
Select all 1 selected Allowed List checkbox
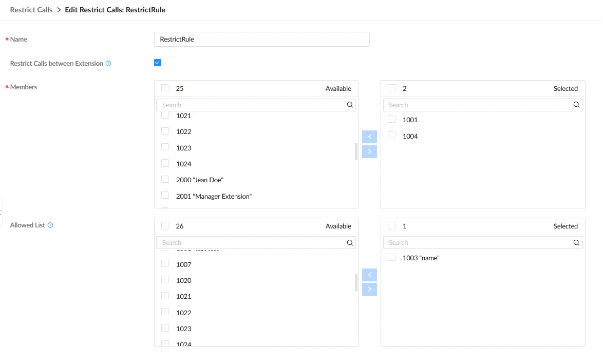point(391,226)
